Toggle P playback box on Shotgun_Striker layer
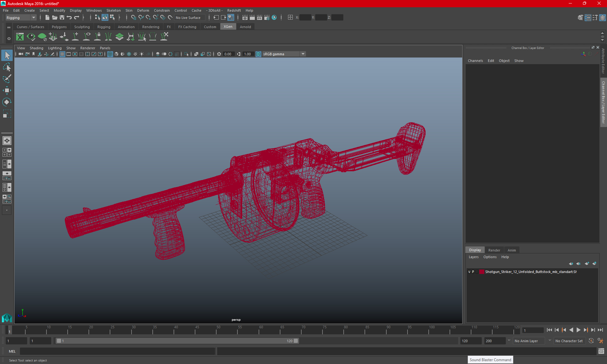 pos(473,272)
